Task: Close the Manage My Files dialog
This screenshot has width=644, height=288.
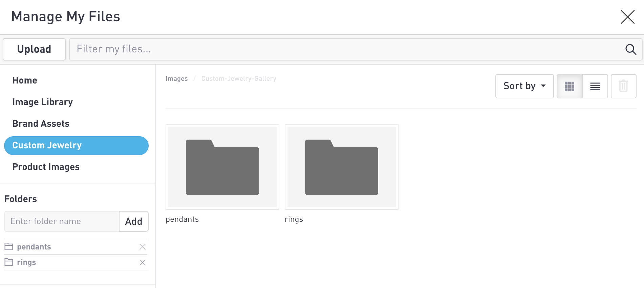Action: pyautogui.click(x=627, y=17)
